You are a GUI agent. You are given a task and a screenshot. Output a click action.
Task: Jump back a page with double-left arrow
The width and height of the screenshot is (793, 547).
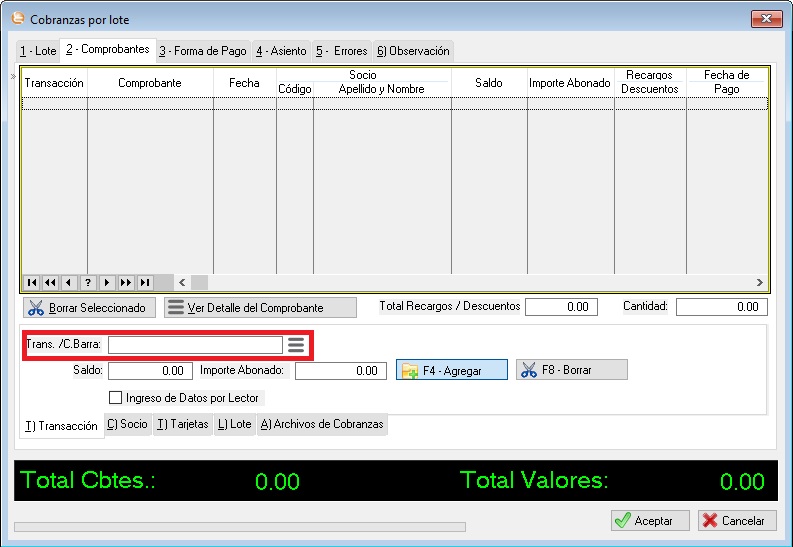(50, 283)
